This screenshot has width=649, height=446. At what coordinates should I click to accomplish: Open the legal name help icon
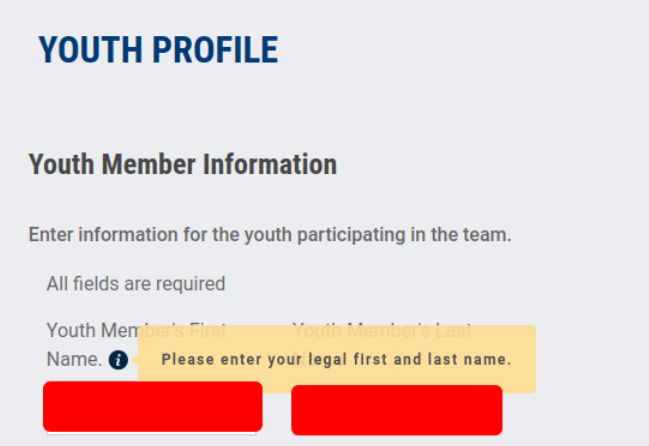118,360
